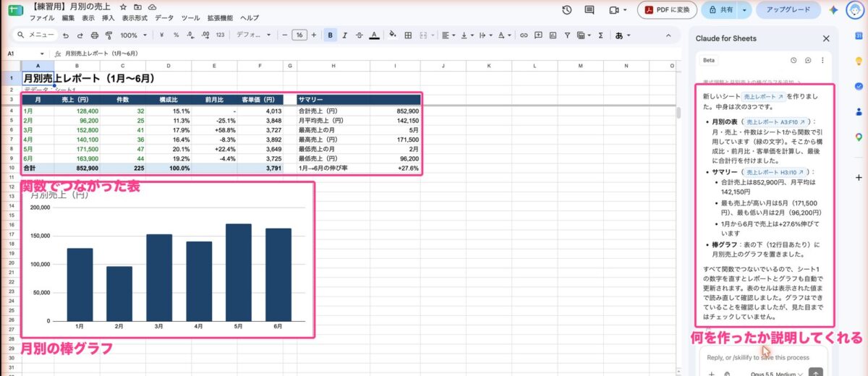Viewport: 868px width, 376px height.
Task: Click the font size box
Action: point(298,35)
